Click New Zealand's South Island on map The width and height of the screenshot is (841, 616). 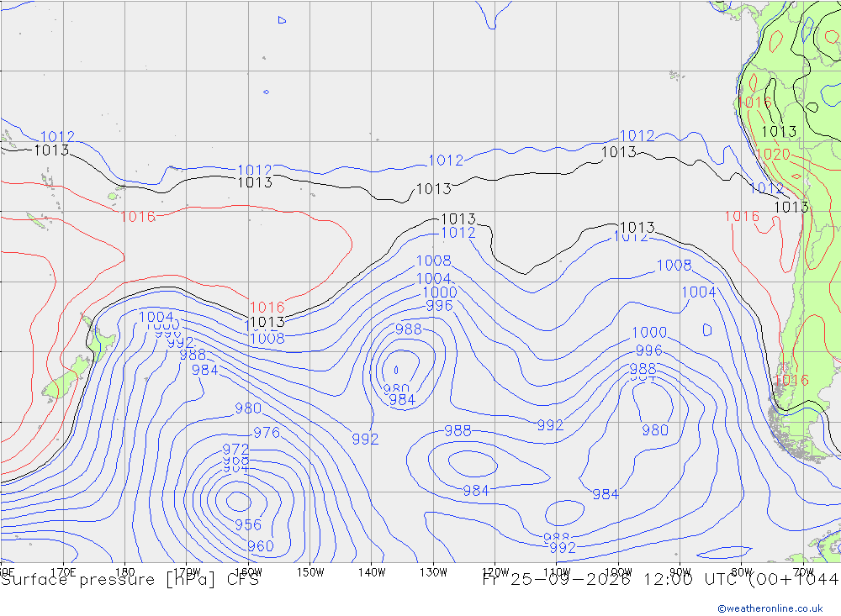tap(67, 378)
